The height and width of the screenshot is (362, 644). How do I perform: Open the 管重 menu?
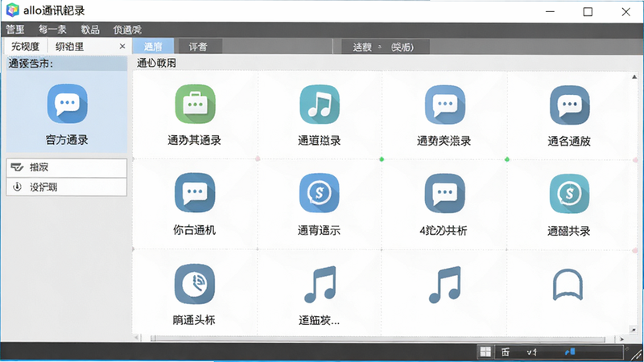point(15,30)
